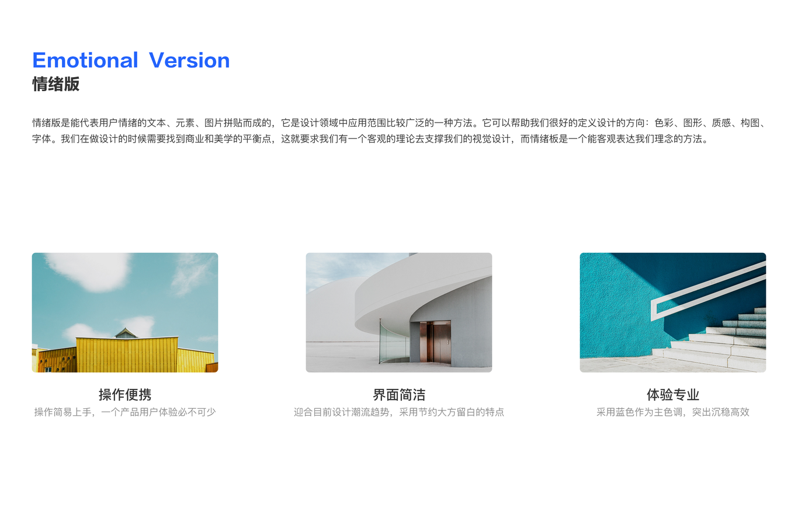798x532 pixels.
Task: Click paragraph line starting '情绪版是能代表用户情绪的文本'
Action: 399,123
